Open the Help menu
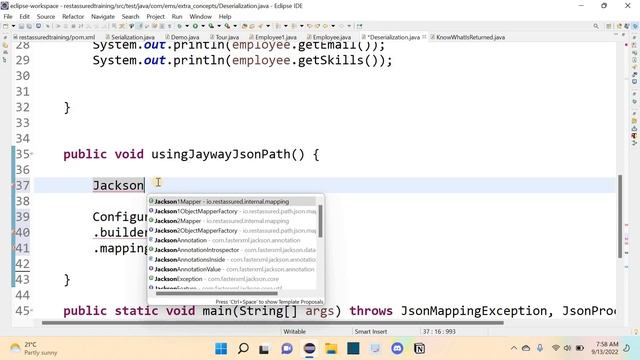 225,16
